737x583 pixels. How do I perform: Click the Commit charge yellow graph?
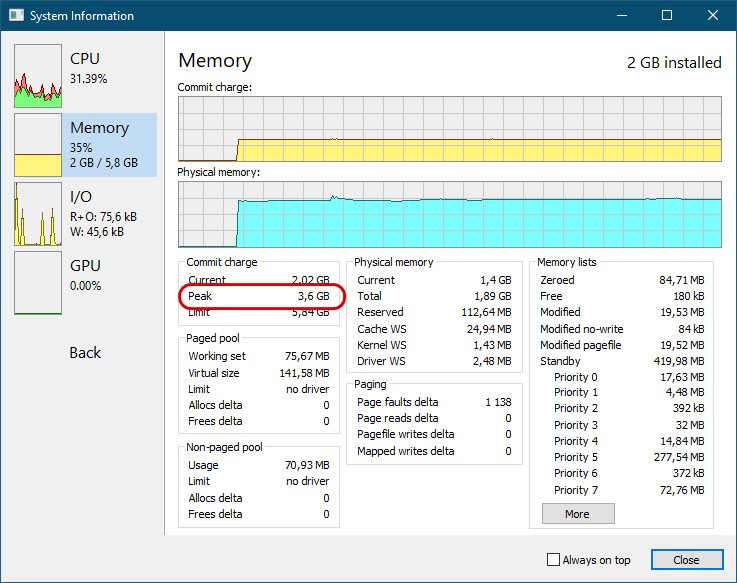450,129
